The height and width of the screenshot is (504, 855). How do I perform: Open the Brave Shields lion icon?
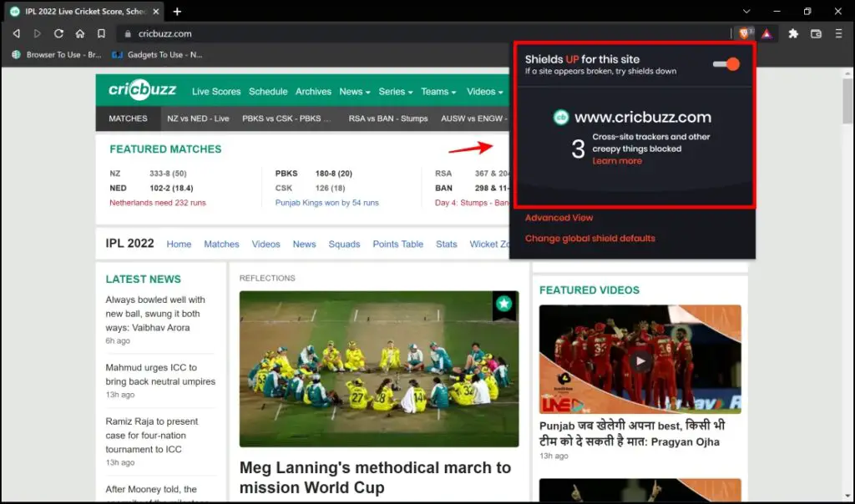[744, 33]
